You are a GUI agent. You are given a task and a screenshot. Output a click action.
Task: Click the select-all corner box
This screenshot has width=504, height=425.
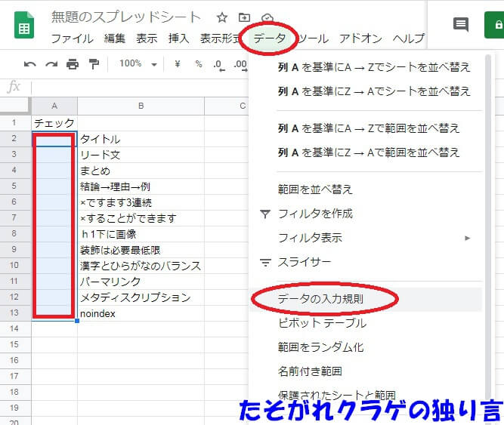pyautogui.click(x=15, y=106)
